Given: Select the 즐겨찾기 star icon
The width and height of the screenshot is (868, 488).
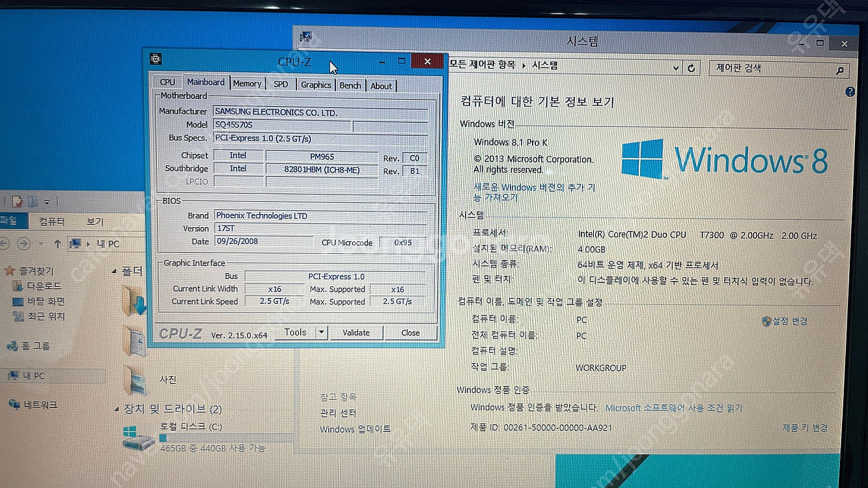Looking at the screenshot, I should [x=9, y=271].
